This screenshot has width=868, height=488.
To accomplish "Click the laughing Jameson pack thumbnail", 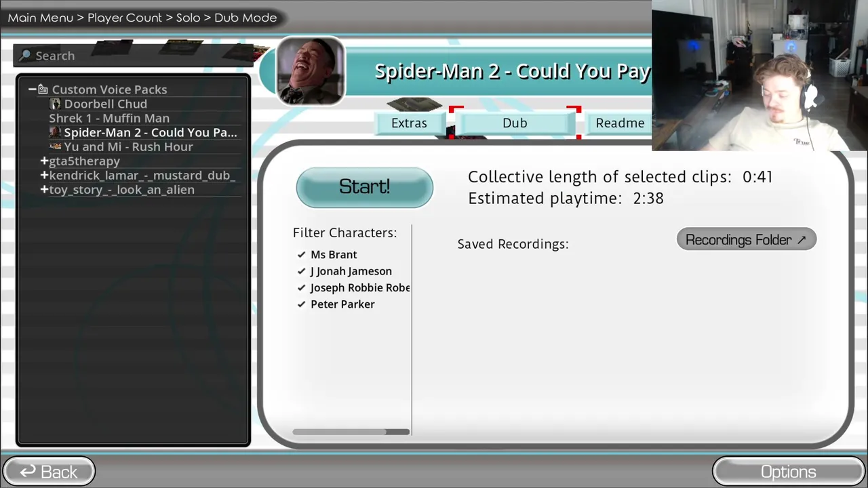I will (310, 70).
